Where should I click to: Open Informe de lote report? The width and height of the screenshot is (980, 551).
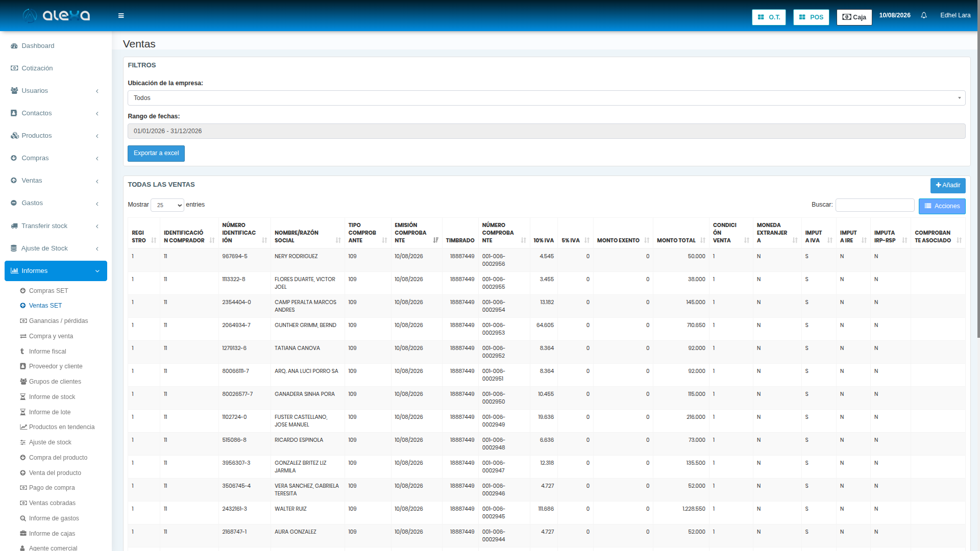(x=50, y=412)
